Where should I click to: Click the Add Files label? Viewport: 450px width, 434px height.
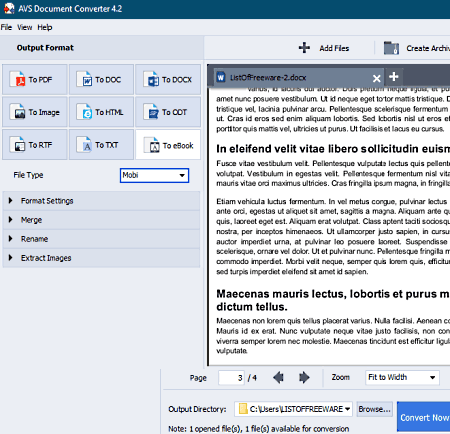click(334, 48)
